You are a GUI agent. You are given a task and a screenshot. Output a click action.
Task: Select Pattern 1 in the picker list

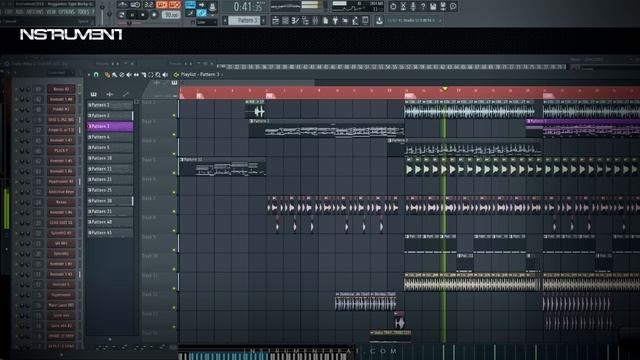pyautogui.click(x=110, y=105)
